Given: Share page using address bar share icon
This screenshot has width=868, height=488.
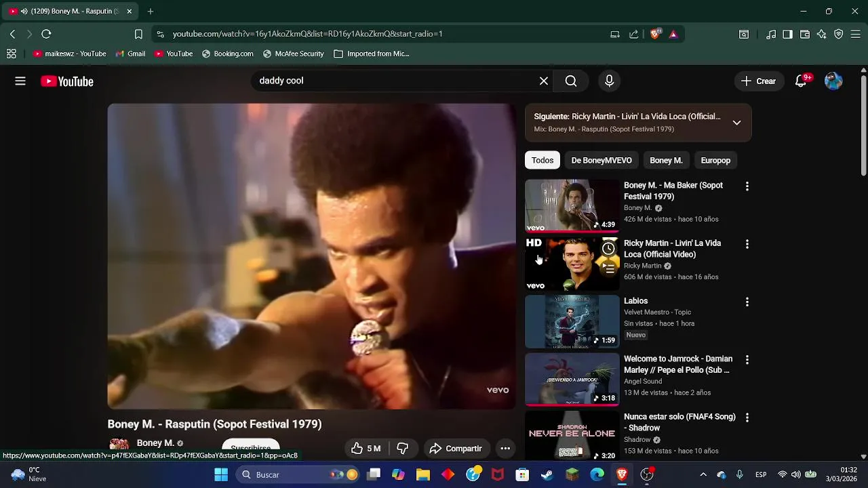Looking at the screenshot, I should [634, 34].
